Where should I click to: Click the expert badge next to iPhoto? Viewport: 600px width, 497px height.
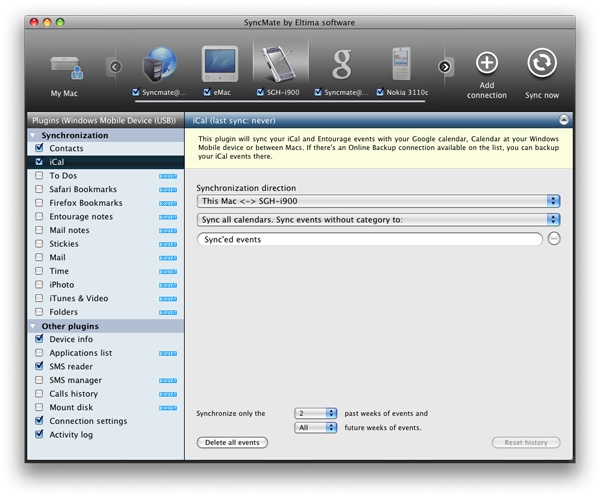[168, 285]
